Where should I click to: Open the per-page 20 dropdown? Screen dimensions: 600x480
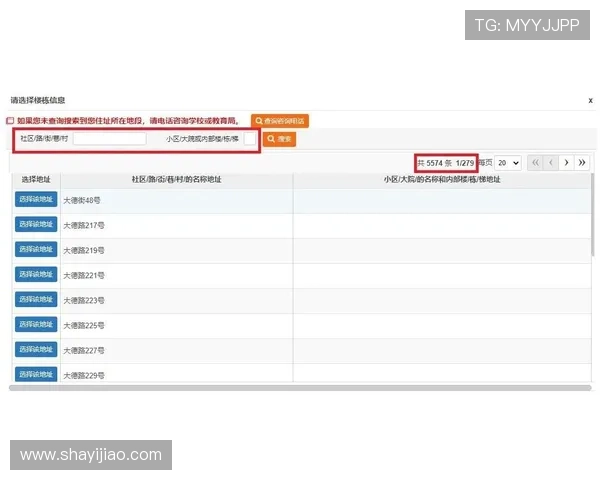(508, 163)
